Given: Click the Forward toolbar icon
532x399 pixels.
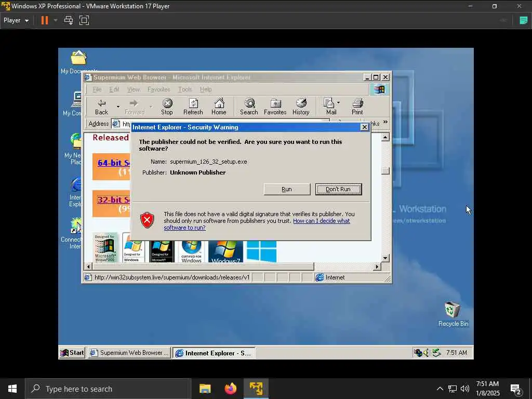Looking at the screenshot, I should point(135,107).
